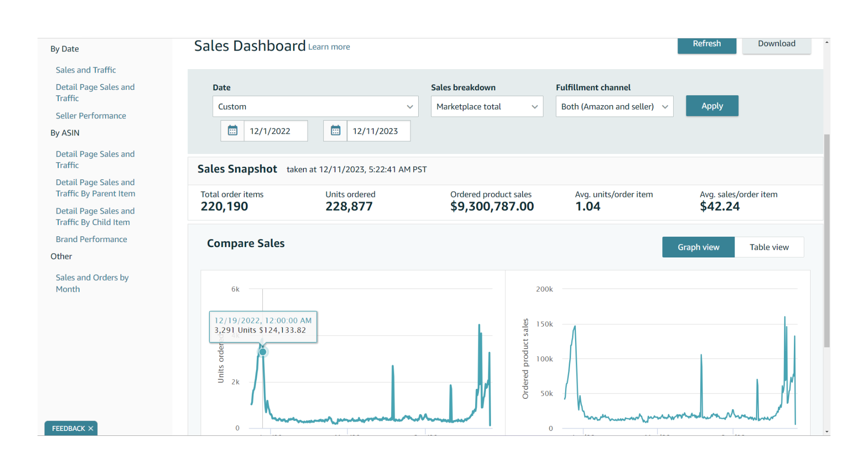Open the start date calendar icon
Image resolution: width=868 pixels, height=472 pixels.
[x=232, y=131]
